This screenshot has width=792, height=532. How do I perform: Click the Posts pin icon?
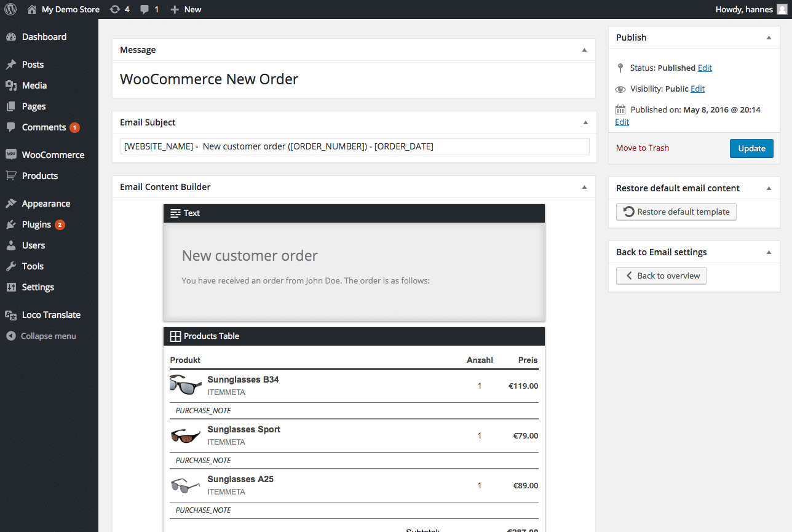pyautogui.click(x=11, y=65)
